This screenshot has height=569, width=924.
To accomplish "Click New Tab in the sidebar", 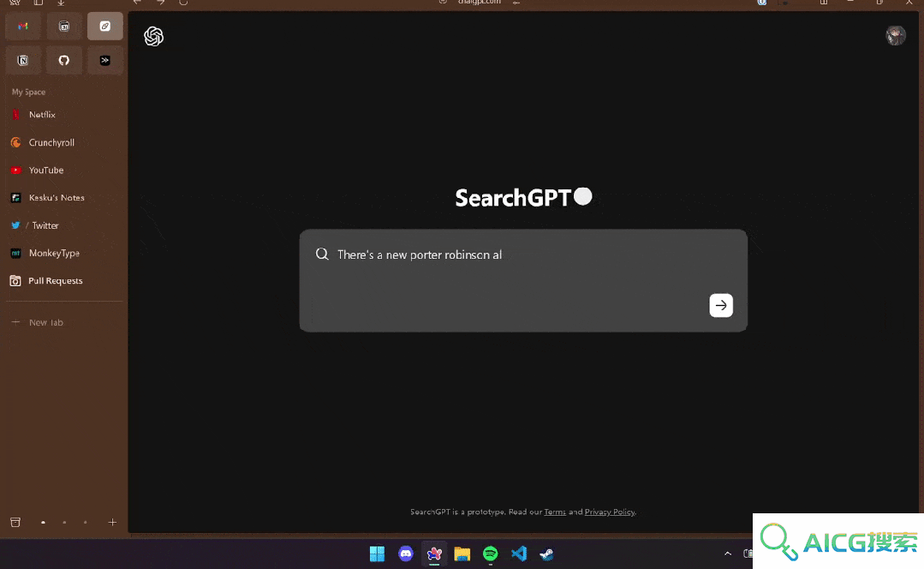I will pos(64,322).
